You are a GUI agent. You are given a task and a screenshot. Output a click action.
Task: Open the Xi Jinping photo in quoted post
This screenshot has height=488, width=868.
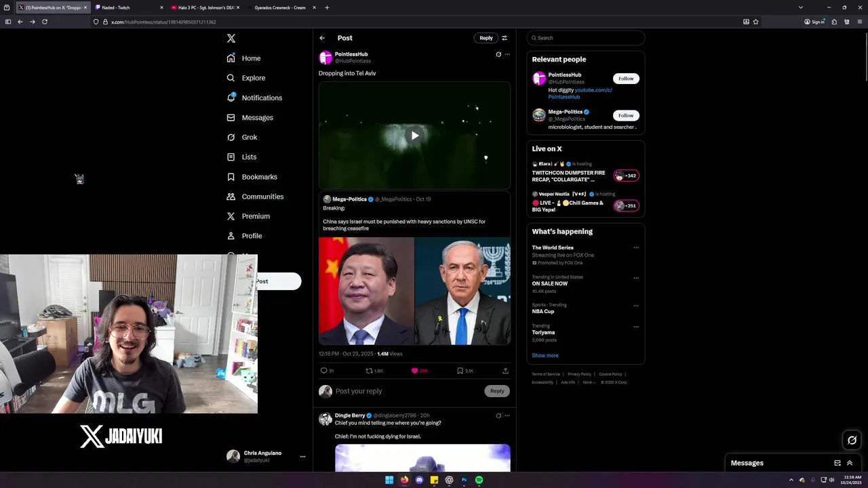click(366, 291)
